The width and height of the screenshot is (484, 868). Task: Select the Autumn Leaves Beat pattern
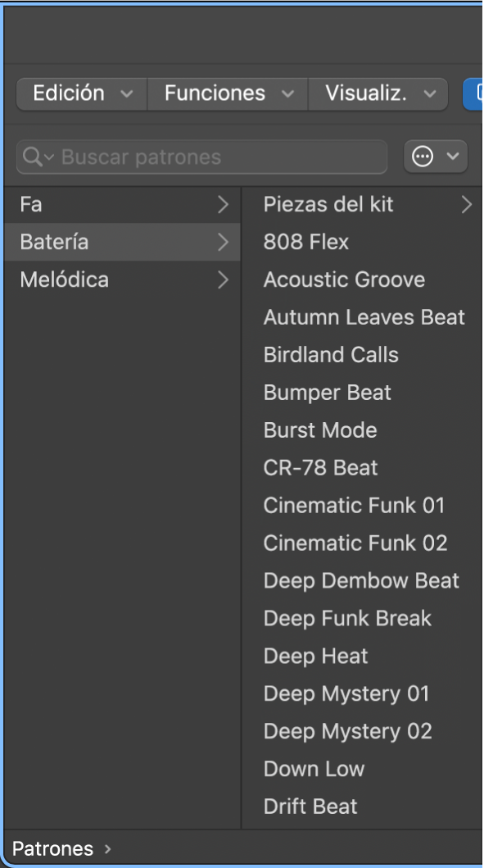[364, 317]
